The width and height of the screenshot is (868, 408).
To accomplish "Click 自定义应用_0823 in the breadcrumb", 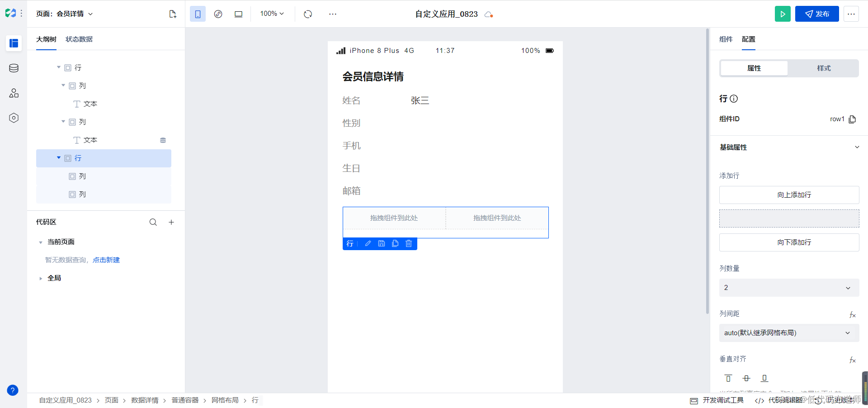I will (x=65, y=400).
